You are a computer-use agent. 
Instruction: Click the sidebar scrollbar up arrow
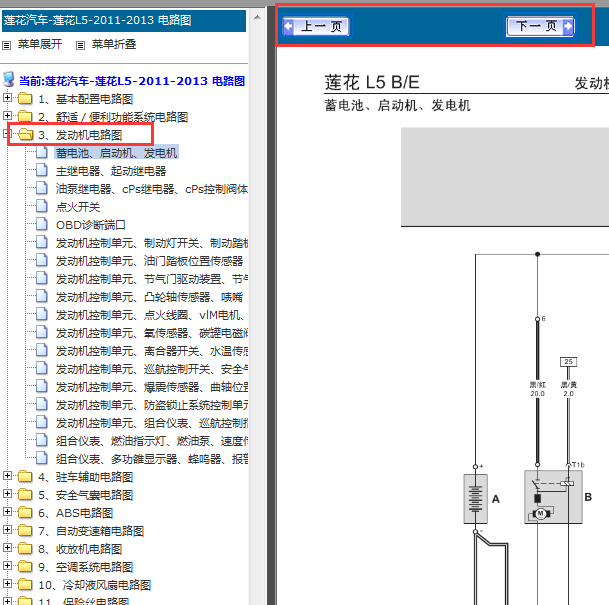(257, 17)
